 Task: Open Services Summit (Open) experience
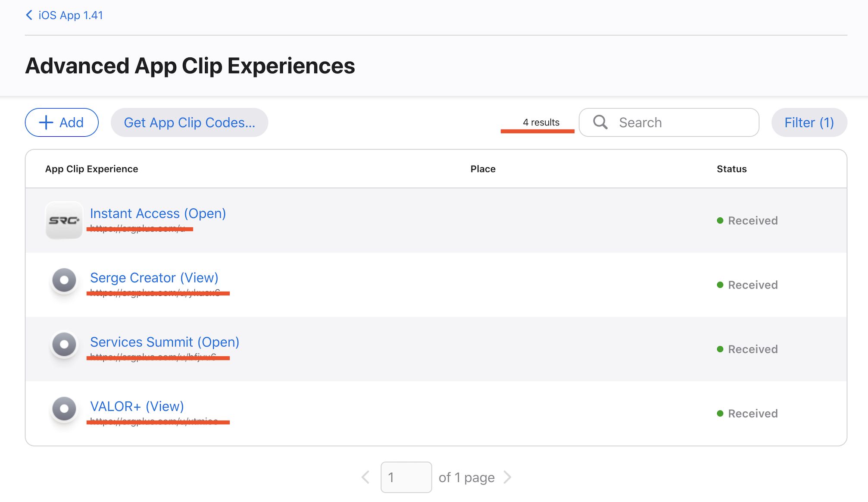[164, 342]
